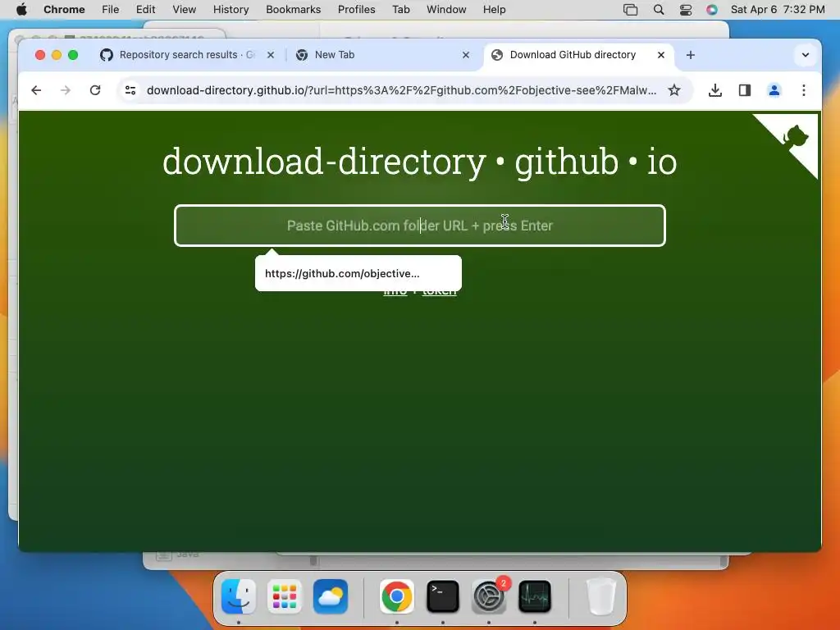Open a new tab with plus button
Image resolution: width=840 pixels, height=630 pixels.
pos(691,55)
